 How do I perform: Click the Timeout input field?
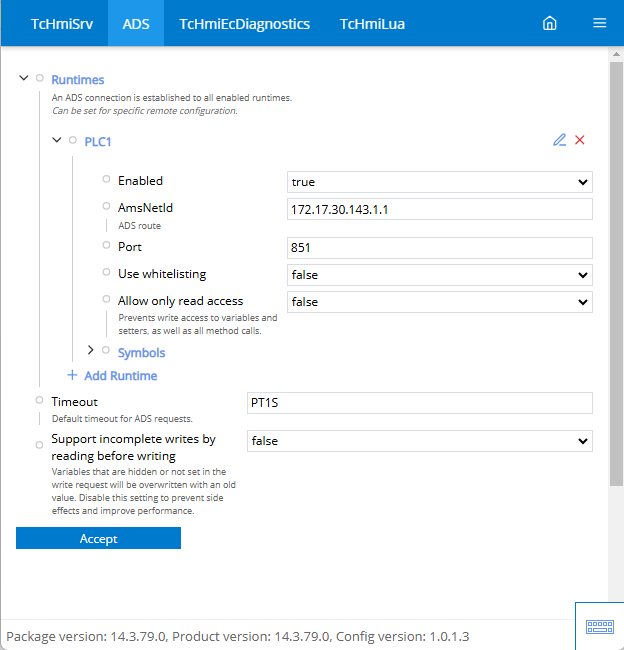tap(420, 403)
